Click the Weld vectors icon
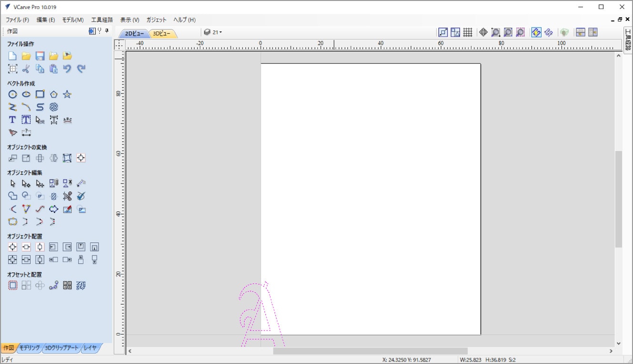Screen dimensions: 633x364 tap(13, 196)
